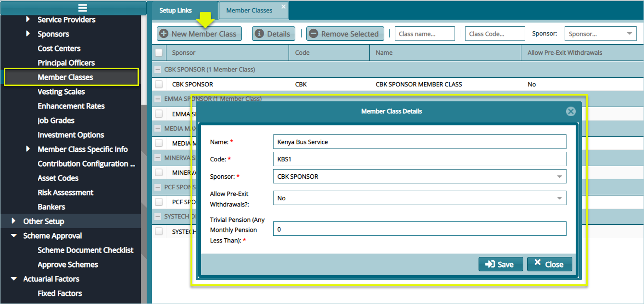Collapse the Scheme Approval section
644x304 pixels.
click(x=13, y=236)
